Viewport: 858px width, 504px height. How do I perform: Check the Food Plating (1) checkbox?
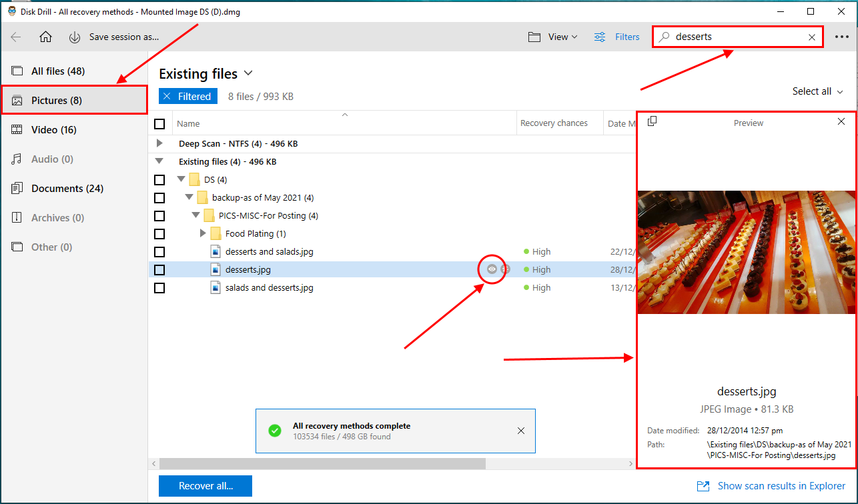[159, 234]
